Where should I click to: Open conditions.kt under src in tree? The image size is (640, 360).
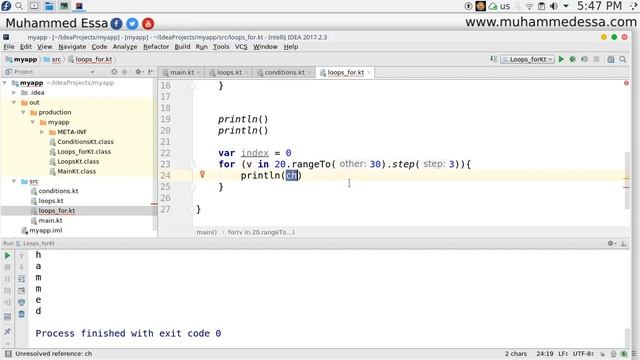click(58, 191)
